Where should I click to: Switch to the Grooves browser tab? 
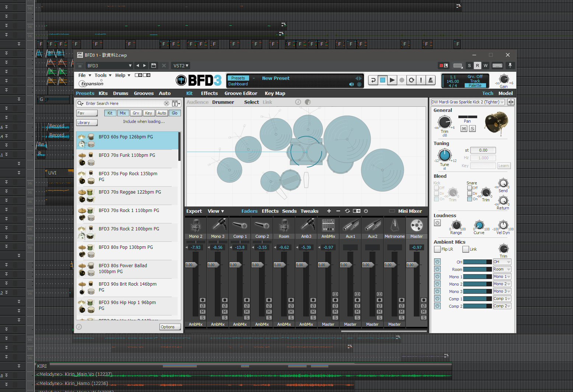click(x=144, y=93)
